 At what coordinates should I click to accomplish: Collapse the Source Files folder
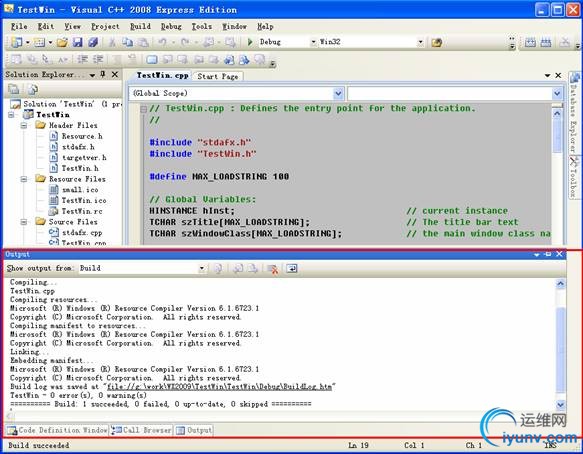(24, 222)
